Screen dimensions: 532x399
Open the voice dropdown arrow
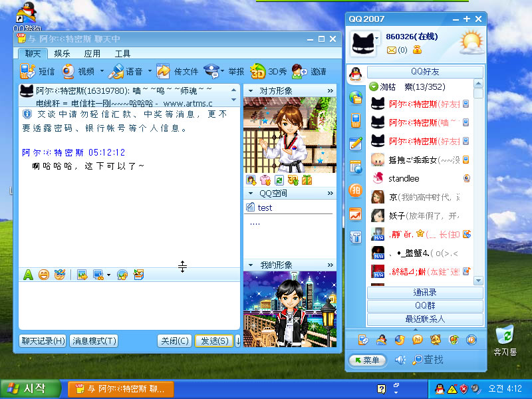pyautogui.click(x=150, y=71)
